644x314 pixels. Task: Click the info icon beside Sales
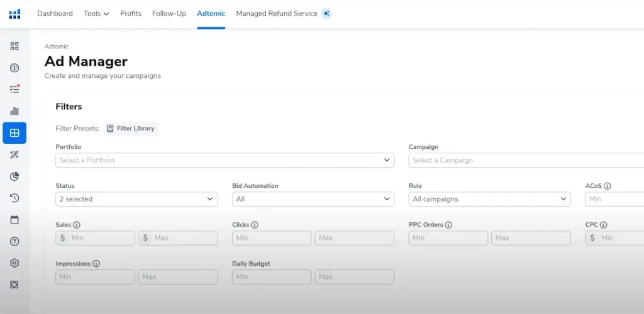point(77,225)
